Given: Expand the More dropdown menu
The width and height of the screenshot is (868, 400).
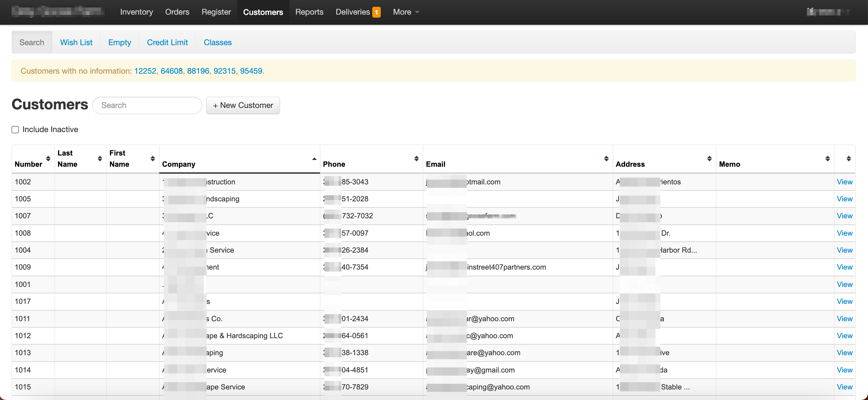Looking at the screenshot, I should [x=406, y=12].
